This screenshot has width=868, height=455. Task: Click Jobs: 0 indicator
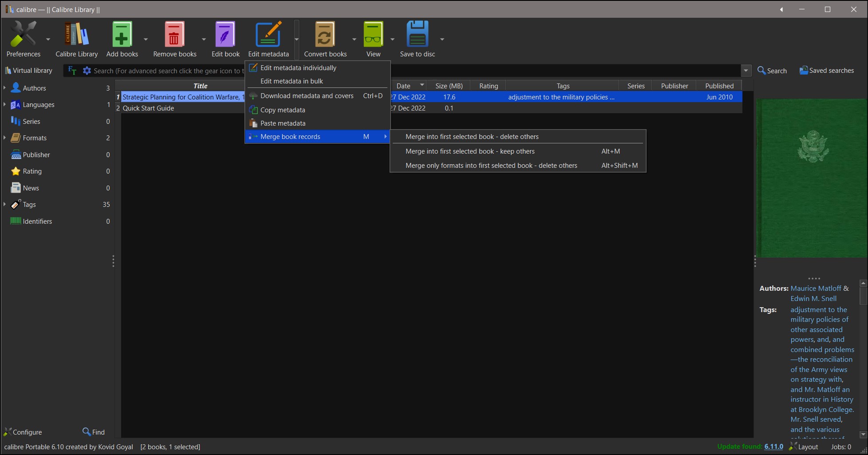coord(841,447)
